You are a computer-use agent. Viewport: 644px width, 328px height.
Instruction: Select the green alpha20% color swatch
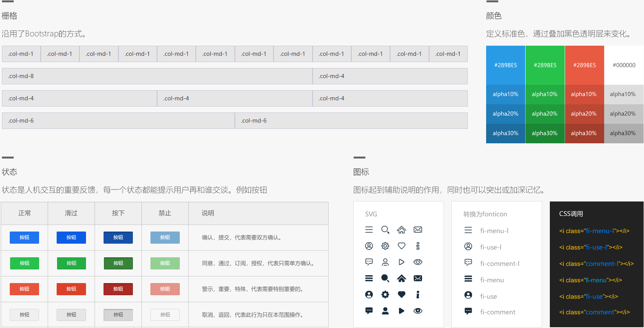545,114
